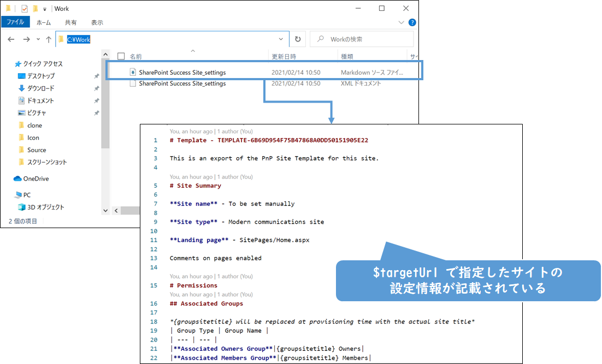
Task: Click navigation pane scroll up arrow
Action: (x=105, y=55)
